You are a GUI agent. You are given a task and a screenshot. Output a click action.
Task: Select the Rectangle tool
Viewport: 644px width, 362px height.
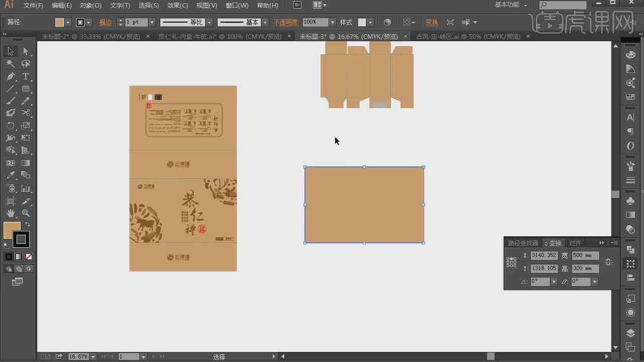click(x=26, y=89)
